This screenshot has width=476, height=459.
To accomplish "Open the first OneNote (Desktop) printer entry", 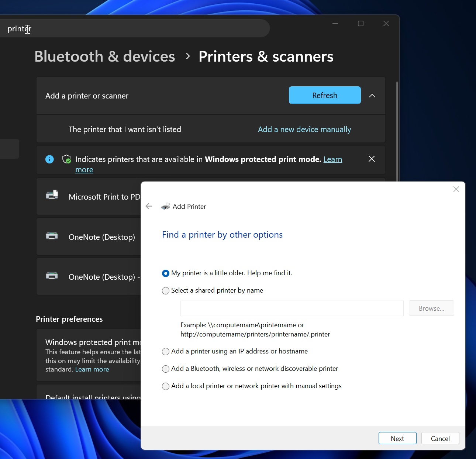I will coord(89,237).
